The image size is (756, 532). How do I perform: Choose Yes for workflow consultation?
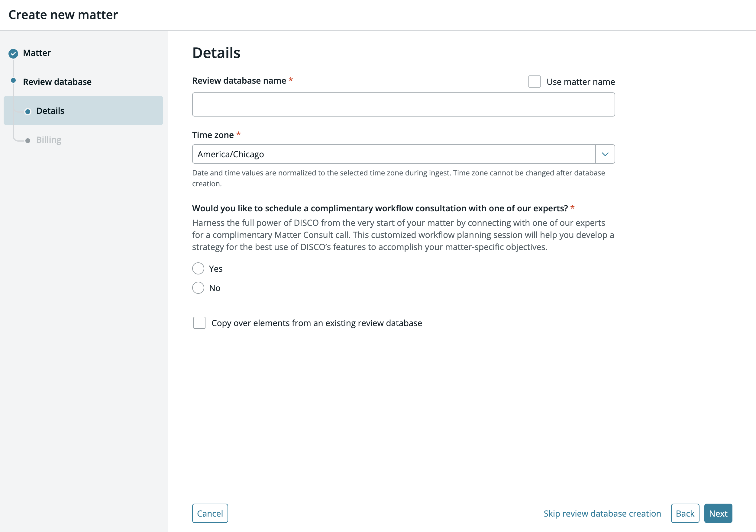[198, 269]
